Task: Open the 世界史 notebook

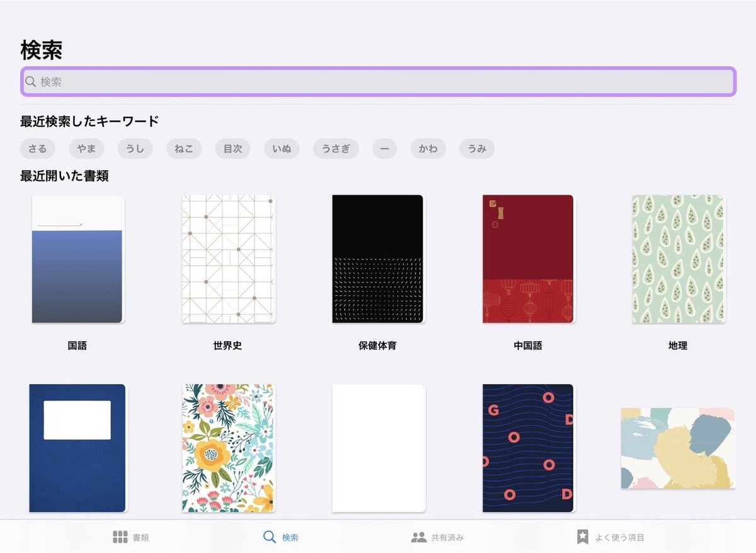Action: coord(227,259)
